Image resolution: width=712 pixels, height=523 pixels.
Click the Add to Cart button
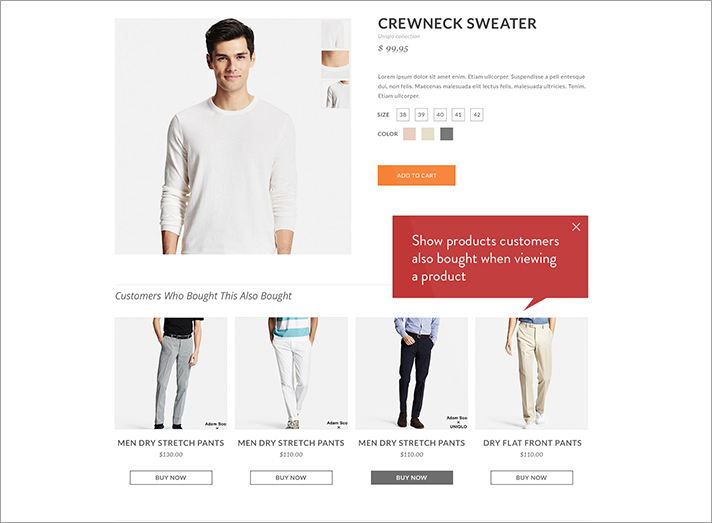click(x=416, y=175)
